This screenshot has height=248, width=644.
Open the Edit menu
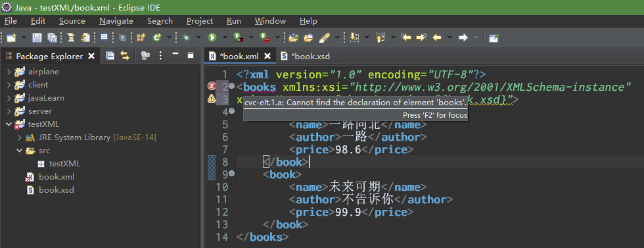point(38,21)
